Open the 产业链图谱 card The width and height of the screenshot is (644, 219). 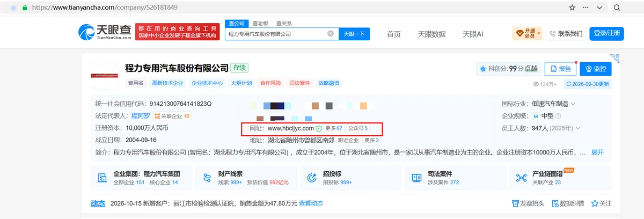coord(560,178)
